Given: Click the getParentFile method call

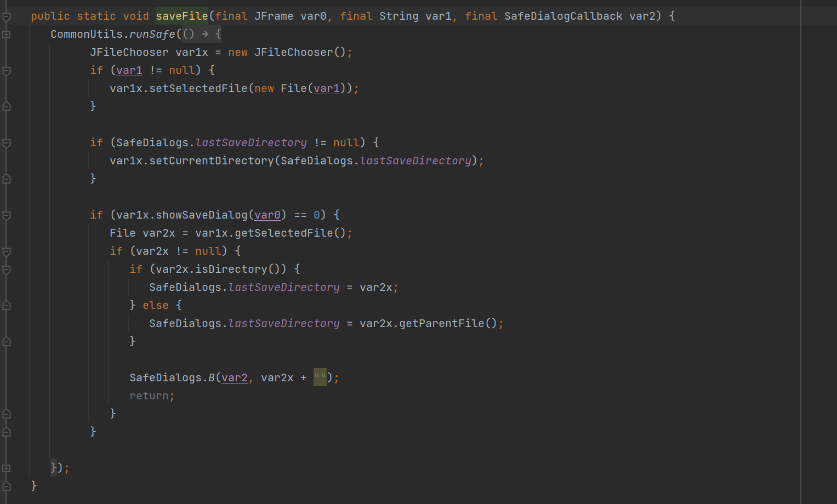Looking at the screenshot, I should coord(441,324).
